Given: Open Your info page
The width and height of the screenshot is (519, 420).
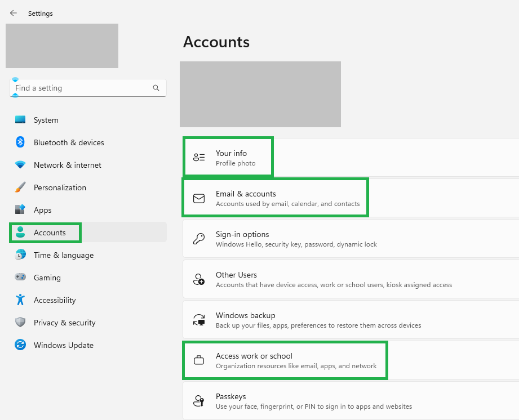Looking at the screenshot, I should pos(351,158).
